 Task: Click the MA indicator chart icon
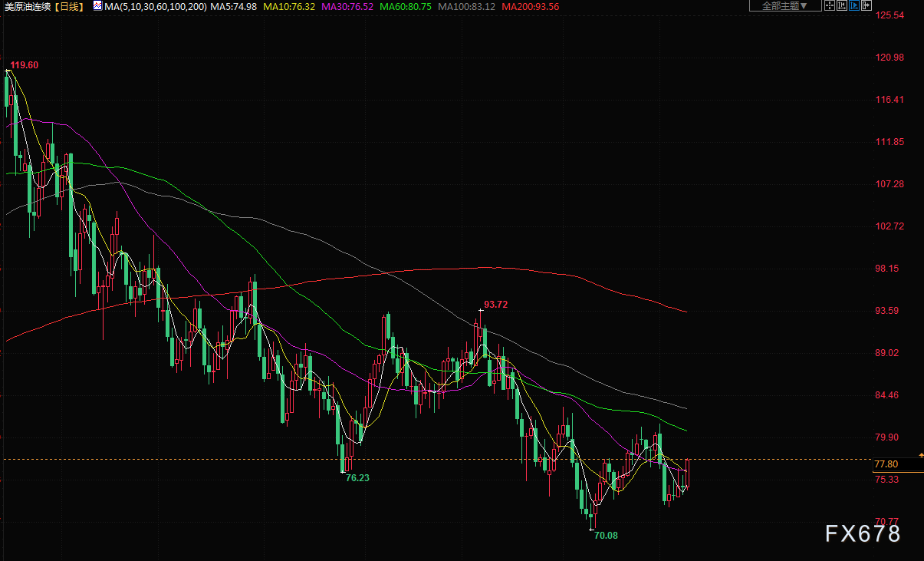[97, 6]
